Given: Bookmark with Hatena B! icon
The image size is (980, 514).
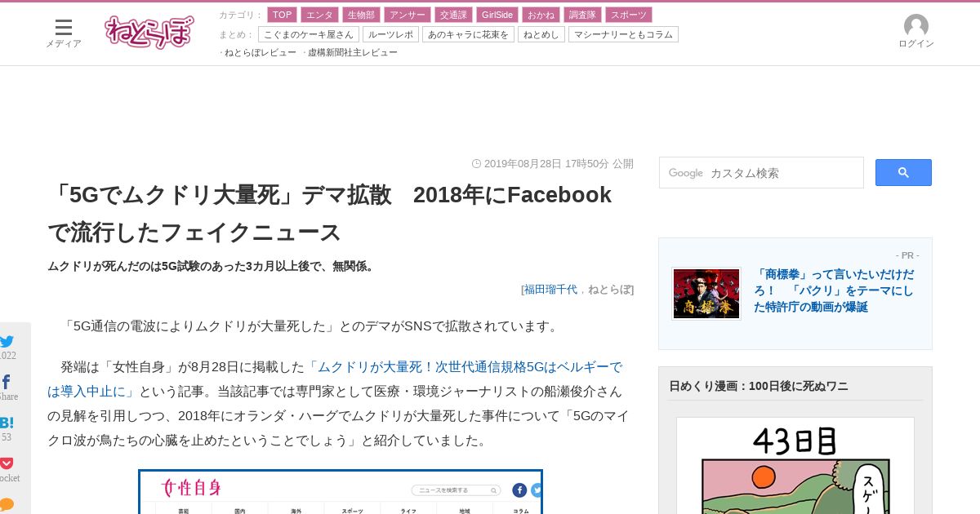Looking at the screenshot, I should (x=7, y=423).
